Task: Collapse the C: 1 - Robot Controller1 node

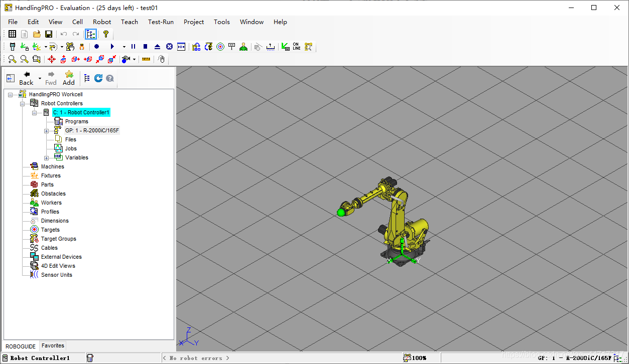Action: [35, 112]
